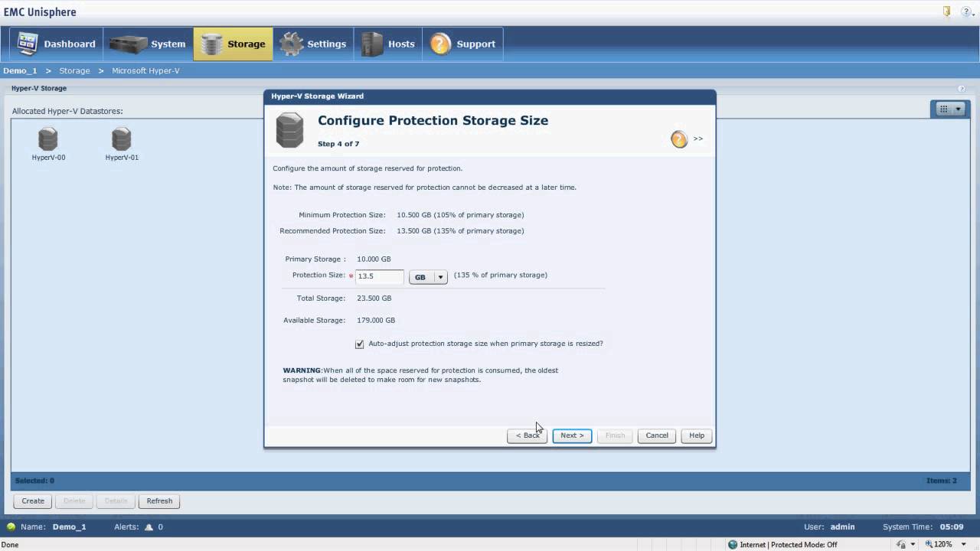
Task: Click the 'Selected: 0' status text
Action: (x=34, y=481)
